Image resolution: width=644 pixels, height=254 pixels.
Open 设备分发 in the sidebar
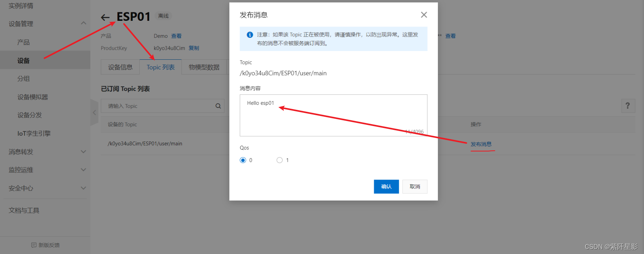(30, 115)
